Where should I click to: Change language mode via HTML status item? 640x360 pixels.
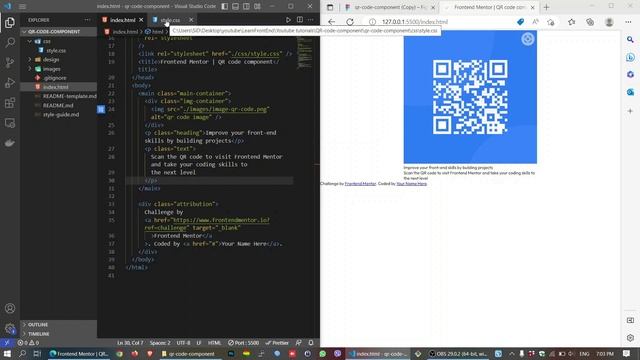coord(214,343)
